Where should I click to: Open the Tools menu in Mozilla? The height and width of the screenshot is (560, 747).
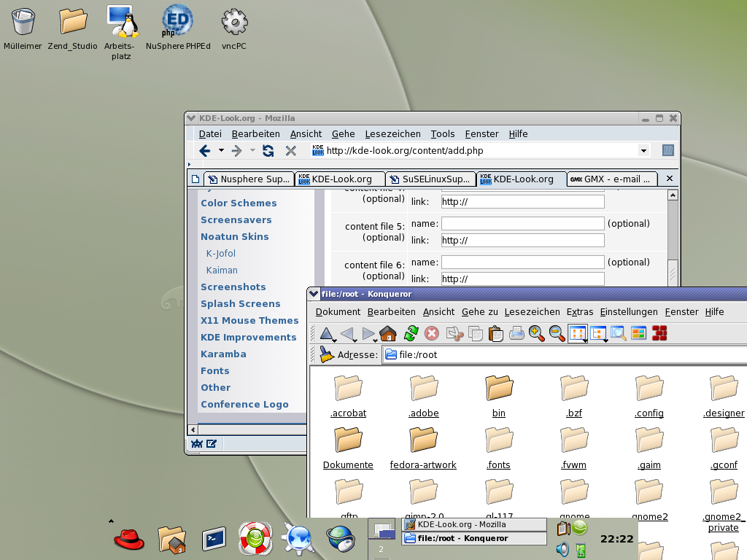pyautogui.click(x=443, y=134)
